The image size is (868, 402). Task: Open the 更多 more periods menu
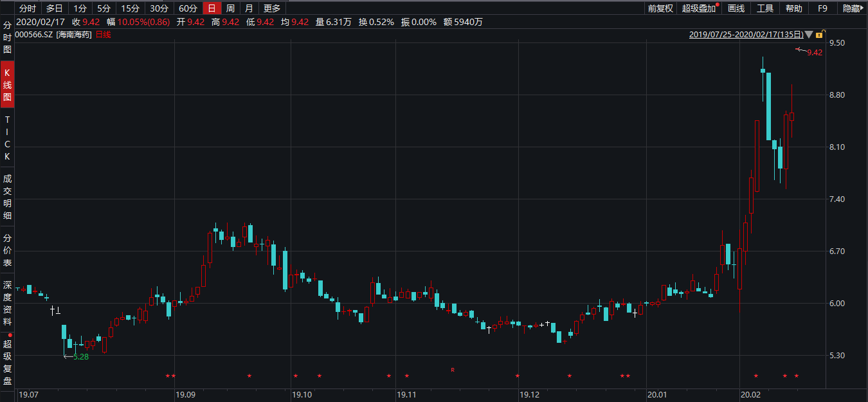[x=273, y=8]
